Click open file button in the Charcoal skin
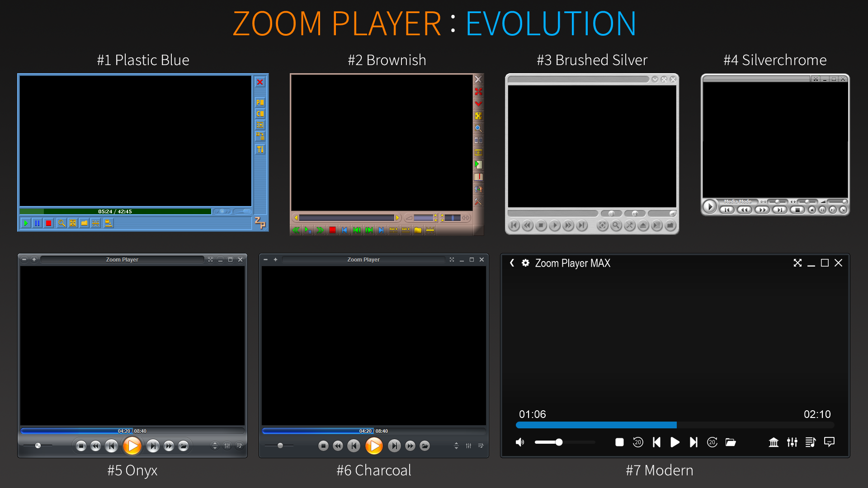 425,446
